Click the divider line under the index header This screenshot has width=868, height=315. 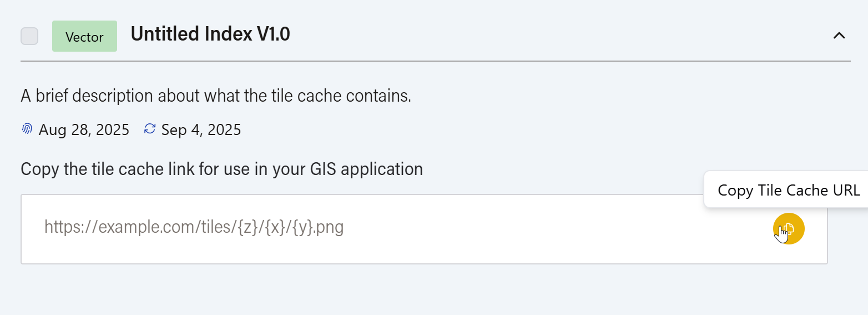(435, 61)
